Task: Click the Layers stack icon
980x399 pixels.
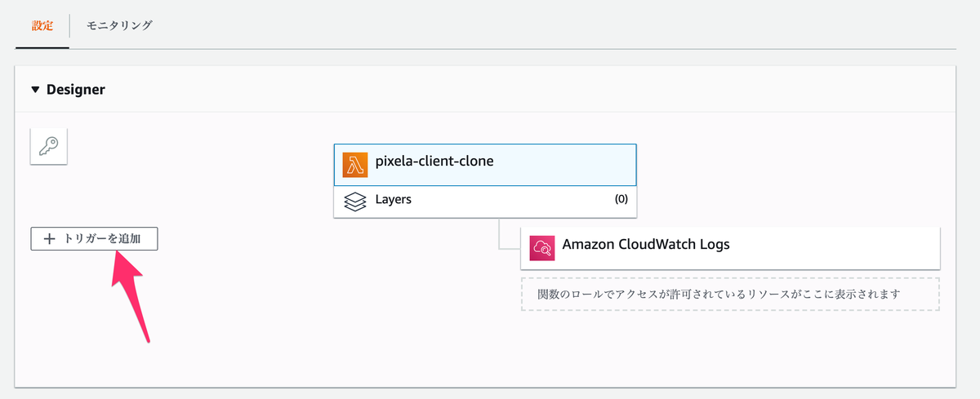Action: point(355,201)
